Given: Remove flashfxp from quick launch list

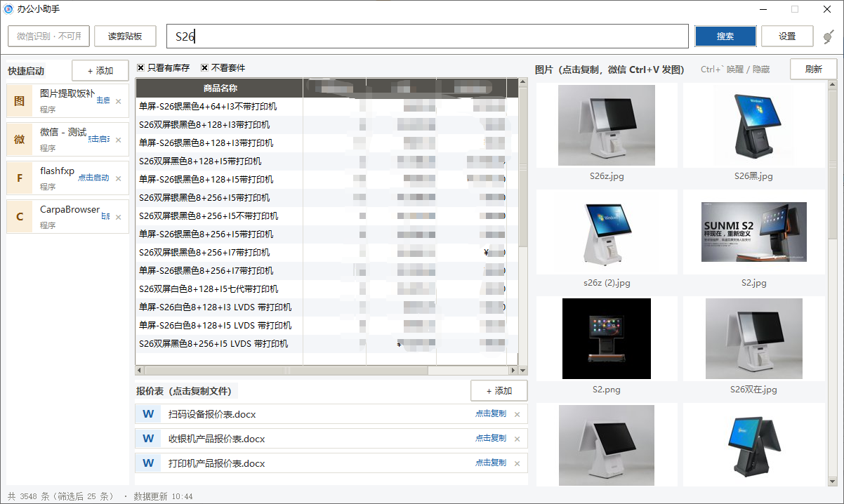Looking at the screenshot, I should pyautogui.click(x=118, y=178).
